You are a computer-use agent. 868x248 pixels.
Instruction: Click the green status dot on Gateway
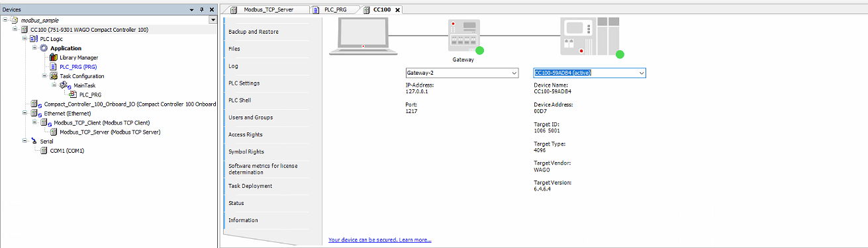[480, 50]
